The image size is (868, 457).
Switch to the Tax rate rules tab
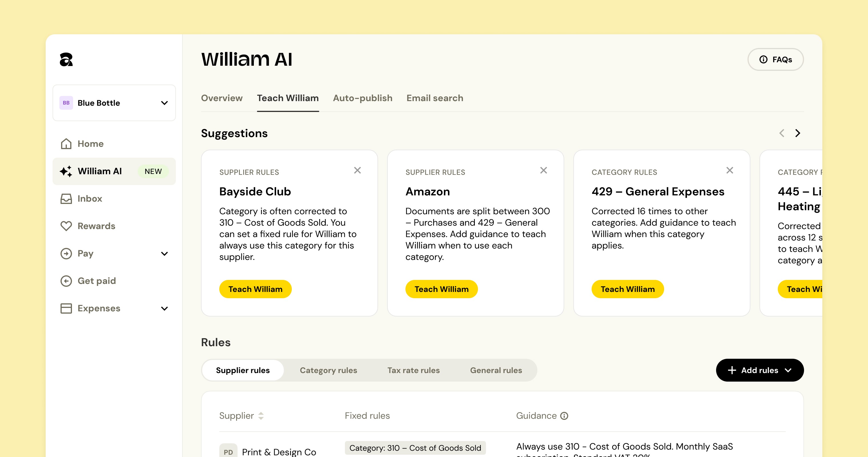click(413, 370)
